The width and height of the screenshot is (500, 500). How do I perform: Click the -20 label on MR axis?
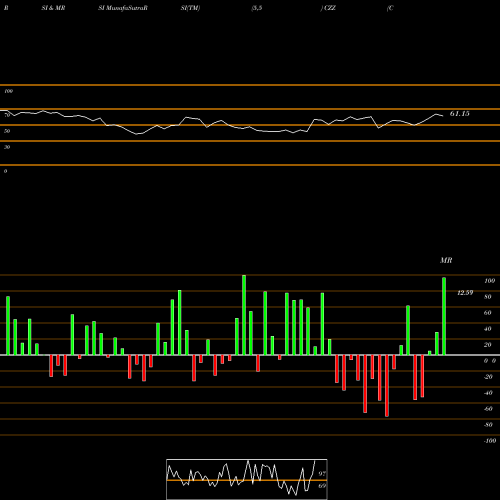[488, 377]
